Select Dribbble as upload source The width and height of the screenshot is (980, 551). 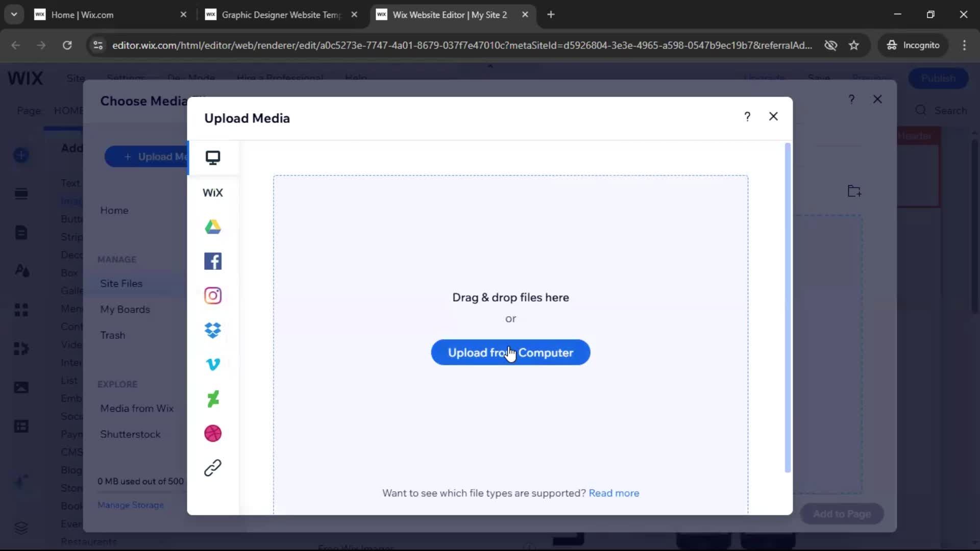213,433
